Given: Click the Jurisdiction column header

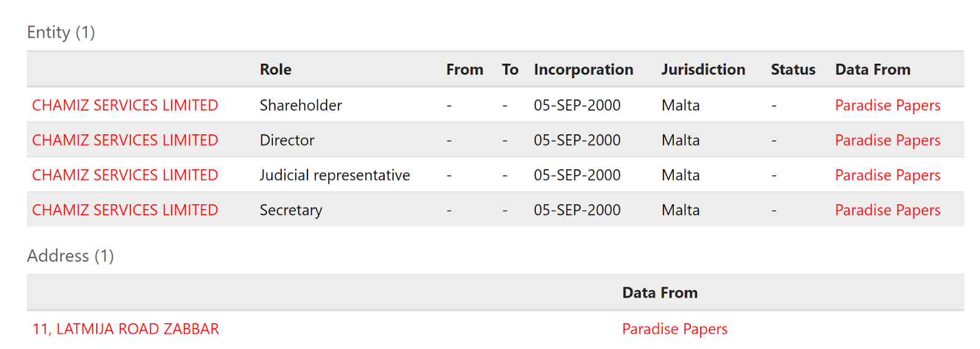Looking at the screenshot, I should pos(703,69).
